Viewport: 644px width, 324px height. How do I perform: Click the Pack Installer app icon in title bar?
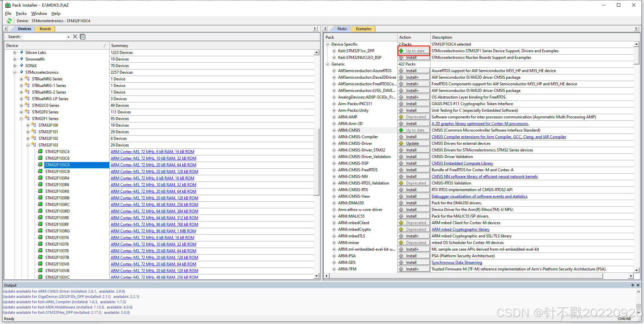pos(8,5)
